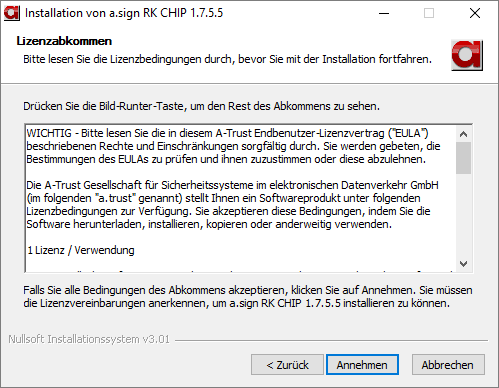Click the Bild-Runter-Taste instruction text
This screenshot has width=499, height=388.
(x=201, y=106)
